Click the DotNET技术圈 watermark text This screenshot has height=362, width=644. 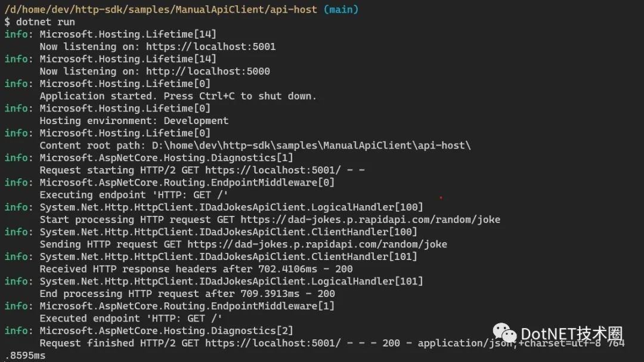572,334
